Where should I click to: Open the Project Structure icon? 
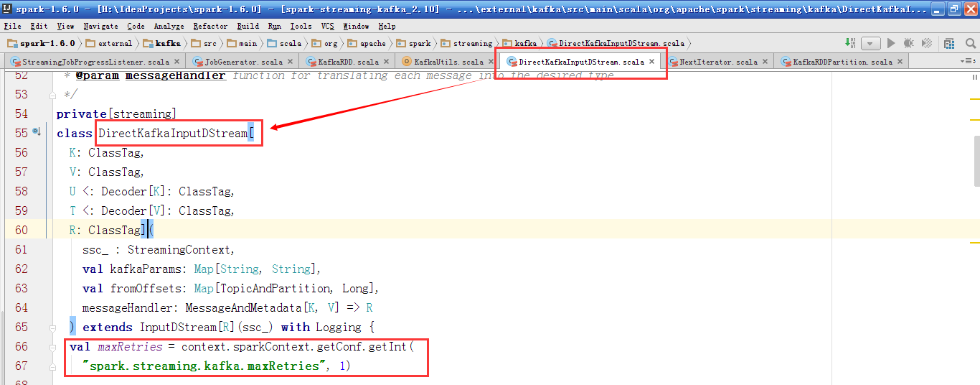click(x=948, y=43)
